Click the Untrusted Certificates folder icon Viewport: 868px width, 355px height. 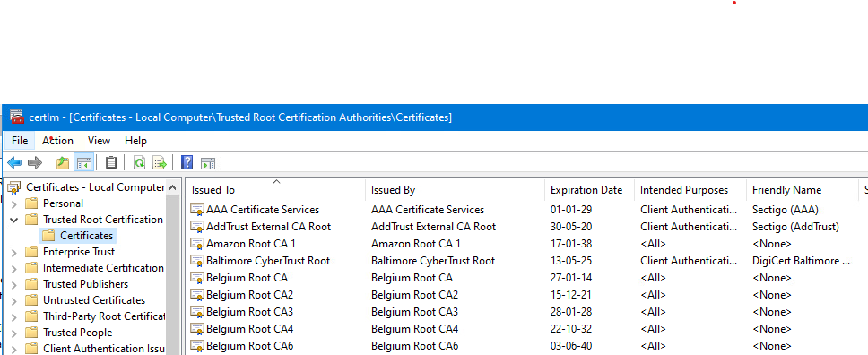[x=32, y=300]
